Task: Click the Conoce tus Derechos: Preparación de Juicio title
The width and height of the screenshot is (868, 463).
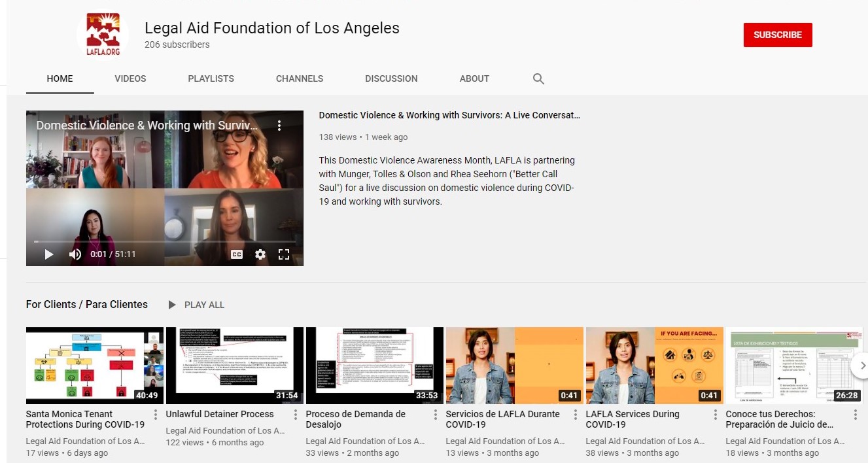Action: pos(780,419)
